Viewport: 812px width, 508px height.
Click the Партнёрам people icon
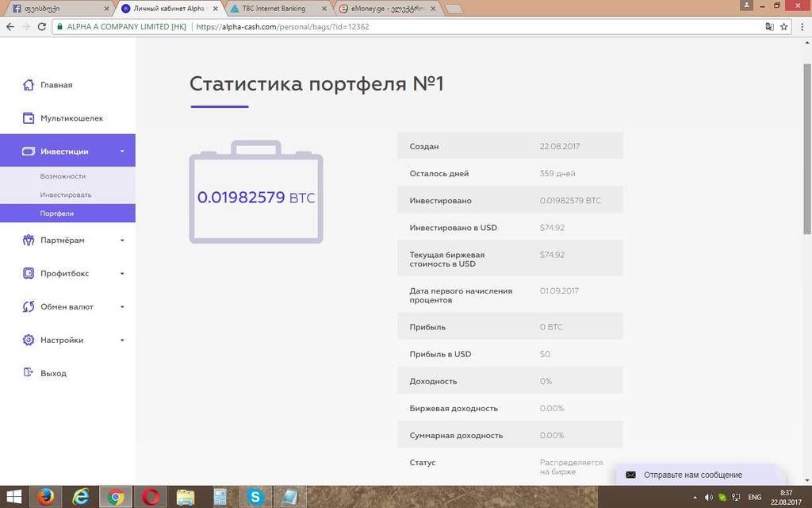click(x=27, y=240)
